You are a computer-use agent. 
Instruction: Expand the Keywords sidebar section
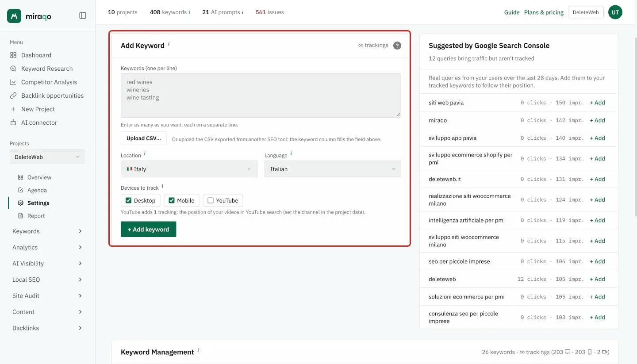(47, 231)
